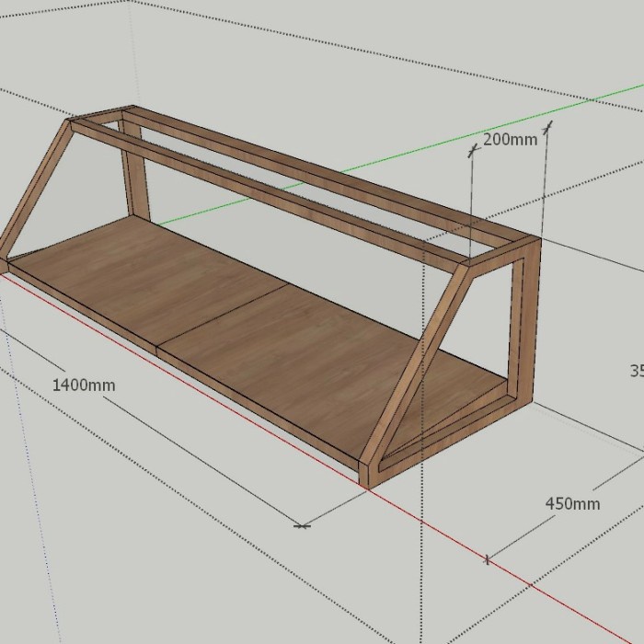Click the end tick of the 1400mm dimension
The width and height of the screenshot is (644, 644).
coord(302,525)
